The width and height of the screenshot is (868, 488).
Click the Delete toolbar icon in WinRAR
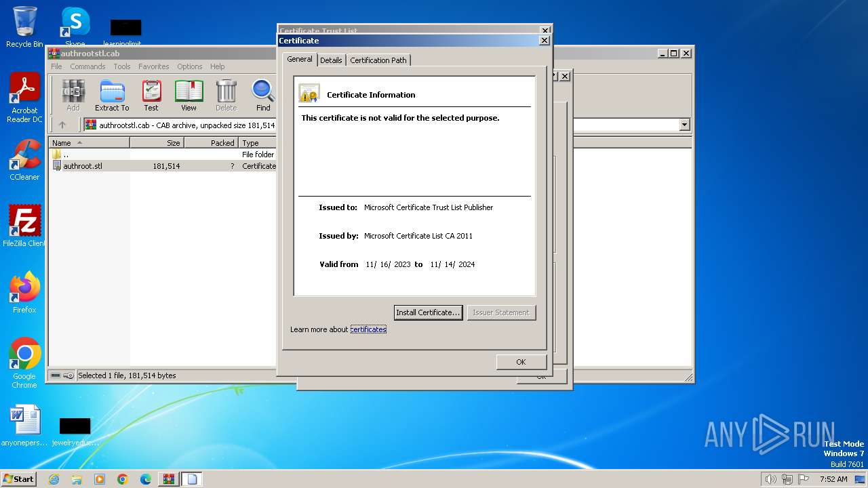226,96
